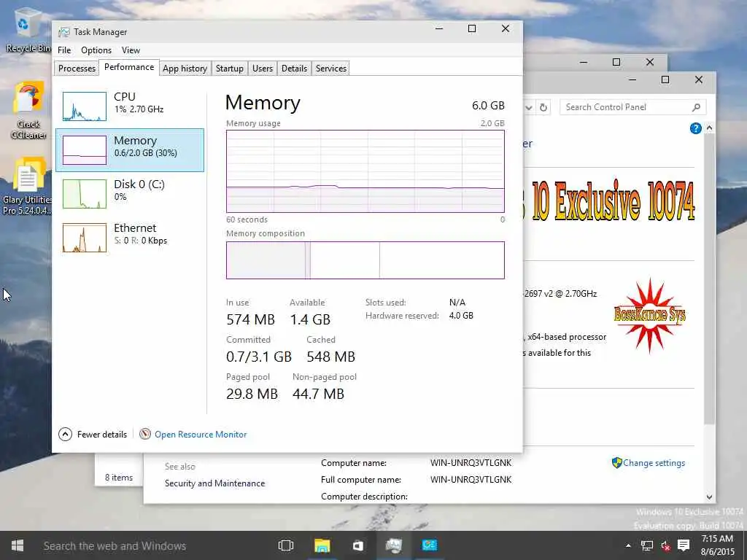Viewport: 747px width, 560px height.
Task: Open Task View from the taskbar
Action: pos(286,545)
